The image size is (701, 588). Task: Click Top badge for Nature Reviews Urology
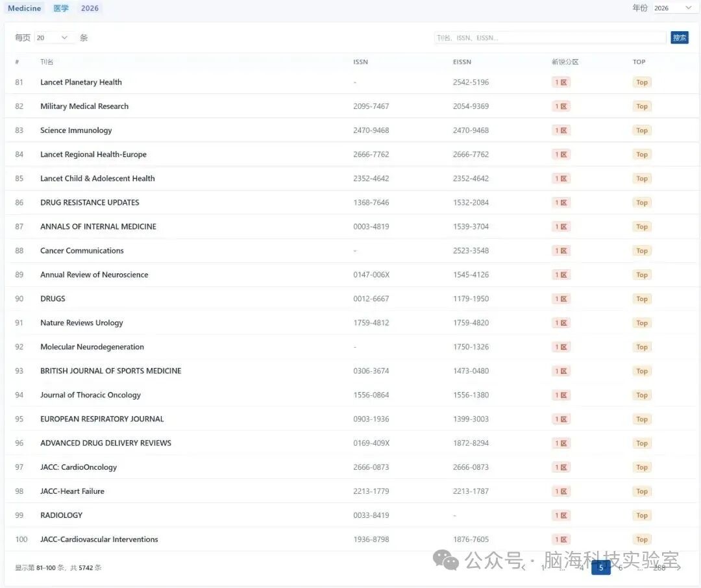pyautogui.click(x=642, y=323)
